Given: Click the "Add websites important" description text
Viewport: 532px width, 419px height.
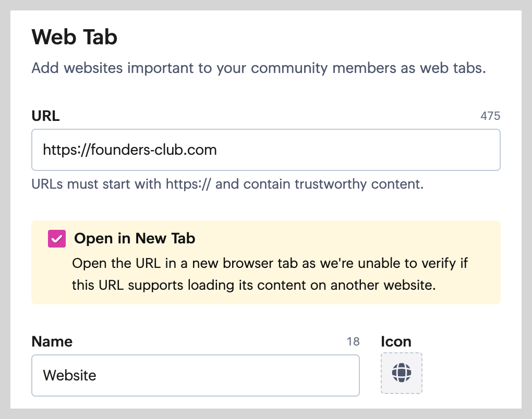Looking at the screenshot, I should (259, 68).
